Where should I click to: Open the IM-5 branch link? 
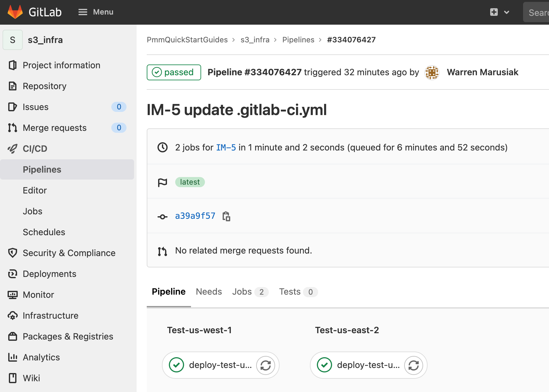tap(226, 147)
